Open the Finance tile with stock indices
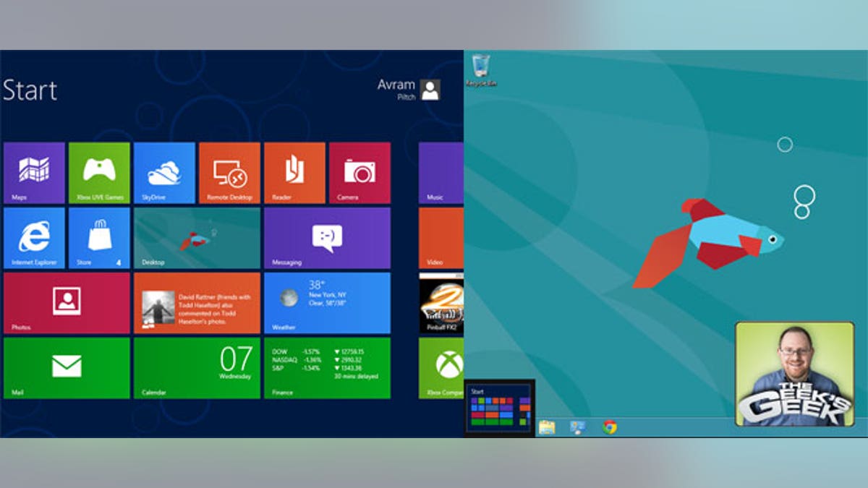Image resolution: width=868 pixels, height=488 pixels. click(x=327, y=368)
